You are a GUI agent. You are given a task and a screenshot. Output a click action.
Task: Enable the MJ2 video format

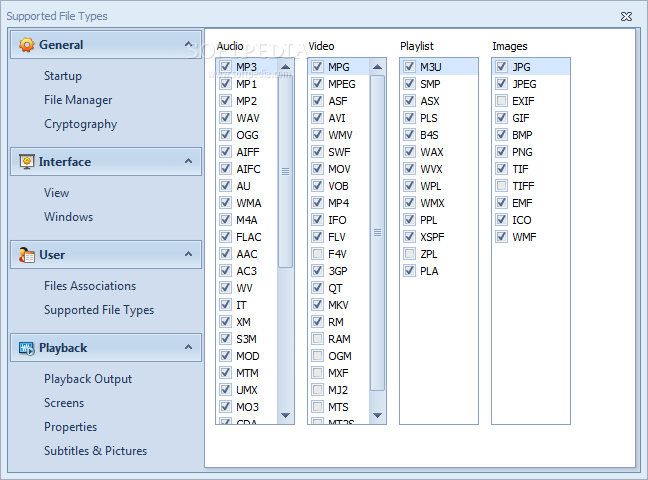(317, 390)
